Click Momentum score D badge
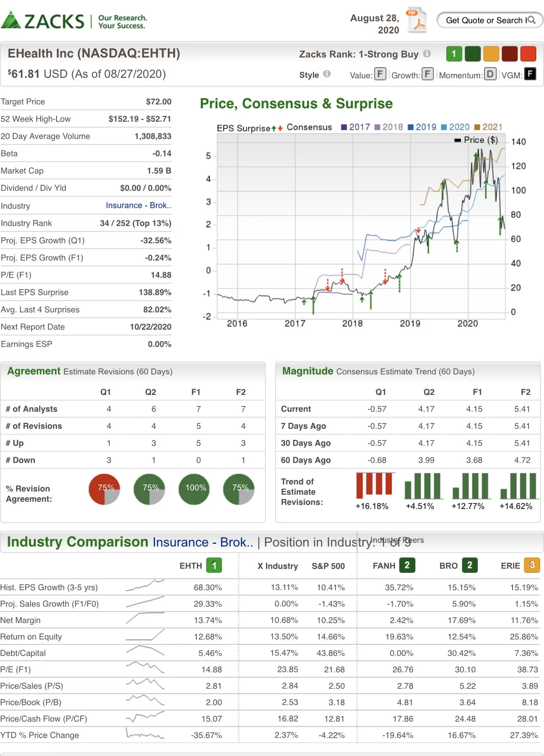This screenshot has width=544, height=756. tap(490, 74)
